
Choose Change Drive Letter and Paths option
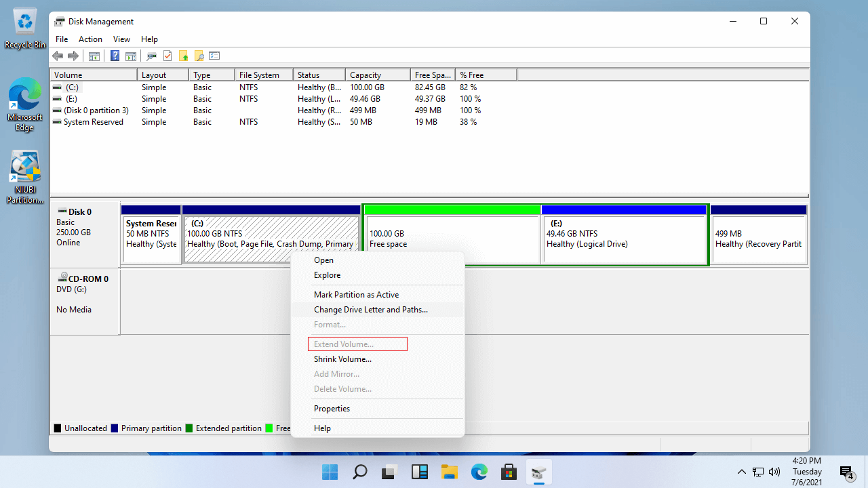(371, 310)
